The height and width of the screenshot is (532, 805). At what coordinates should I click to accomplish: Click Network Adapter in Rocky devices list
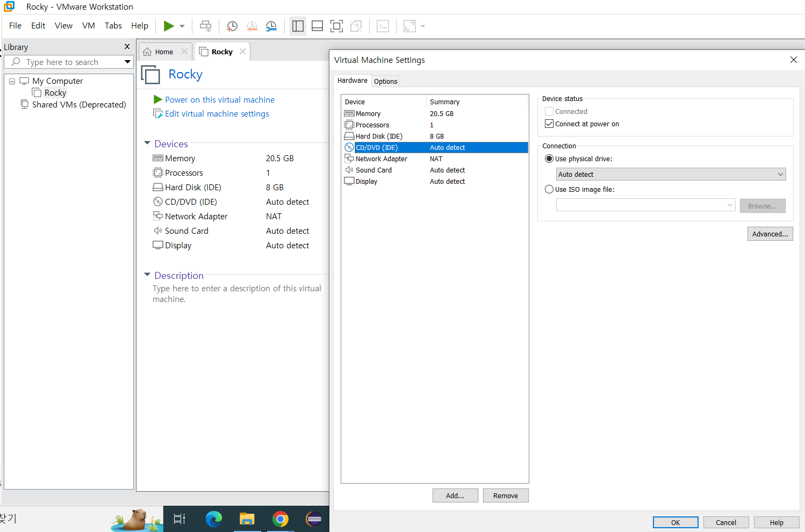196,216
